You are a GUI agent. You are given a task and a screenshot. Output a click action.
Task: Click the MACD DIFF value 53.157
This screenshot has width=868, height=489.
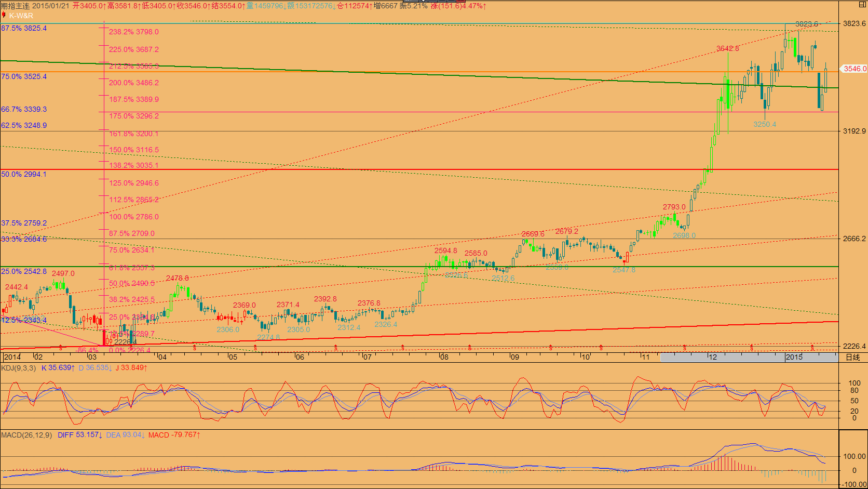click(x=80, y=435)
